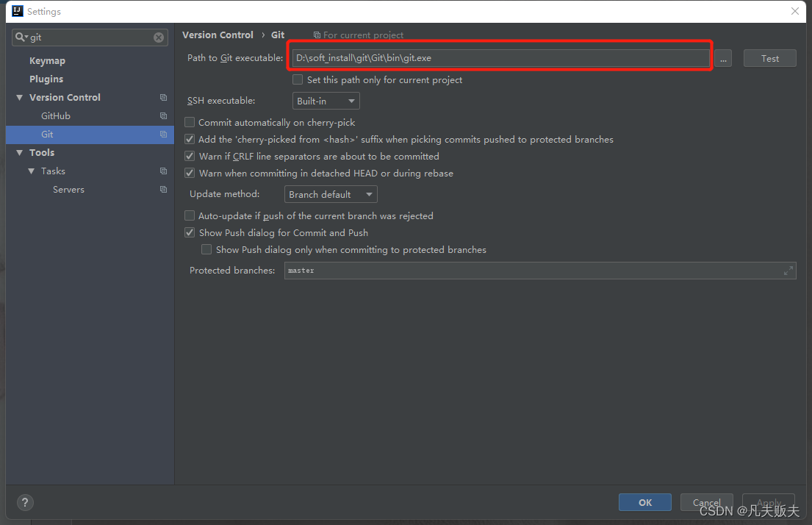Click Version Control breadcrumb link
Screen dimensions: 812x525
pos(218,35)
